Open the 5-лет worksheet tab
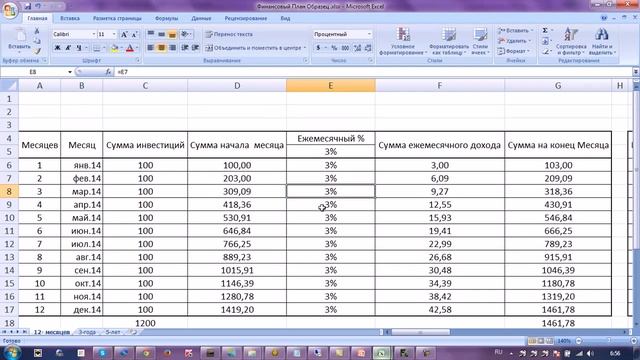Screen dimensions: 640x360 tap(113, 332)
